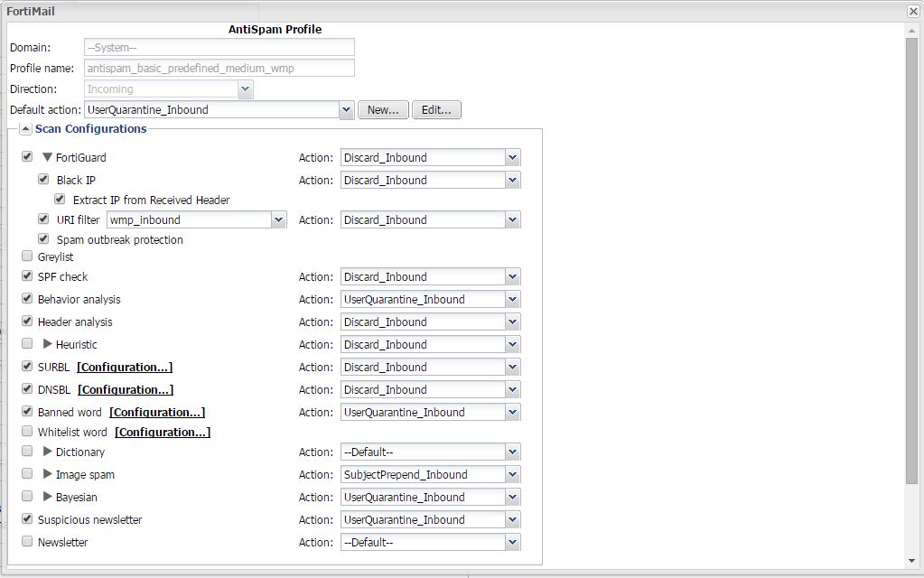The height and width of the screenshot is (578, 924).
Task: Open DNSBL Action dropdown
Action: (513, 389)
